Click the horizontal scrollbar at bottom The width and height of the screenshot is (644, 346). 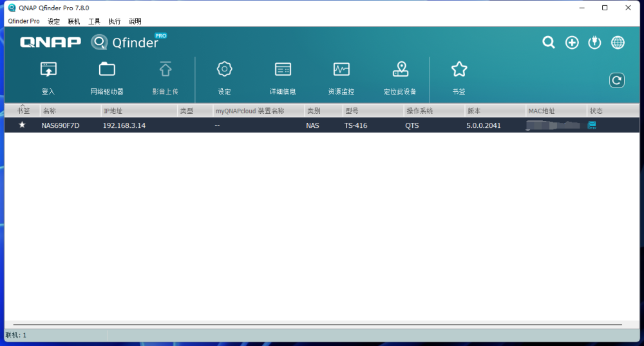pyautogui.click(x=317, y=324)
